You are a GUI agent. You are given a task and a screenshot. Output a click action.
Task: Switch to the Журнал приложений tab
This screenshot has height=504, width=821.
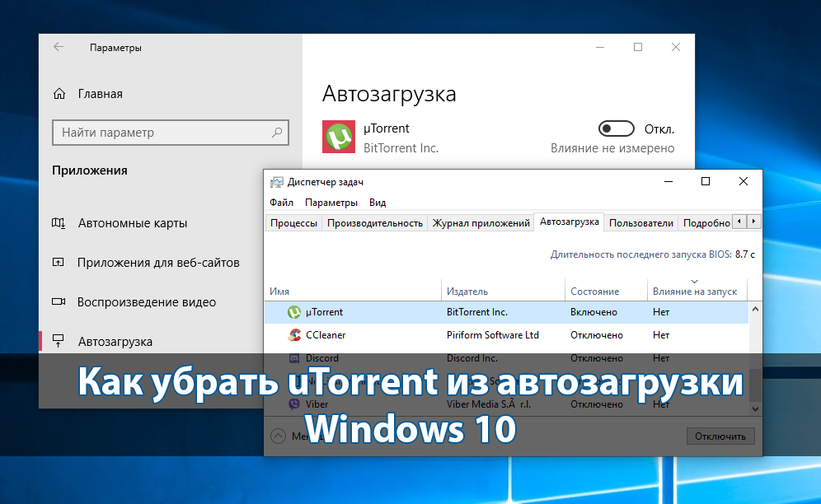pyautogui.click(x=481, y=223)
